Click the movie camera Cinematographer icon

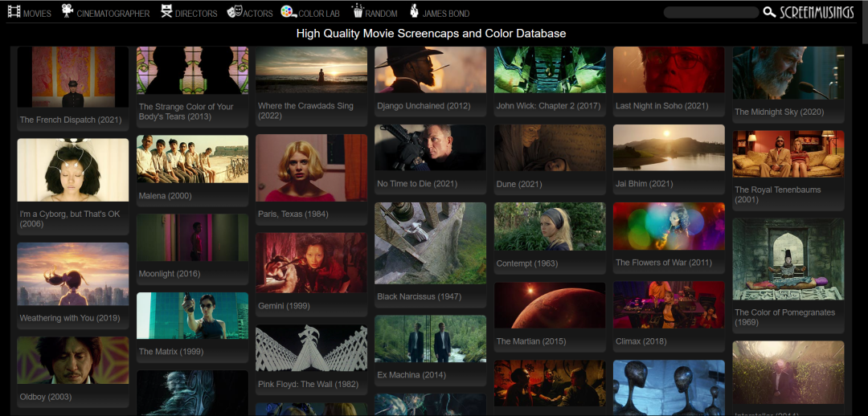tap(68, 10)
